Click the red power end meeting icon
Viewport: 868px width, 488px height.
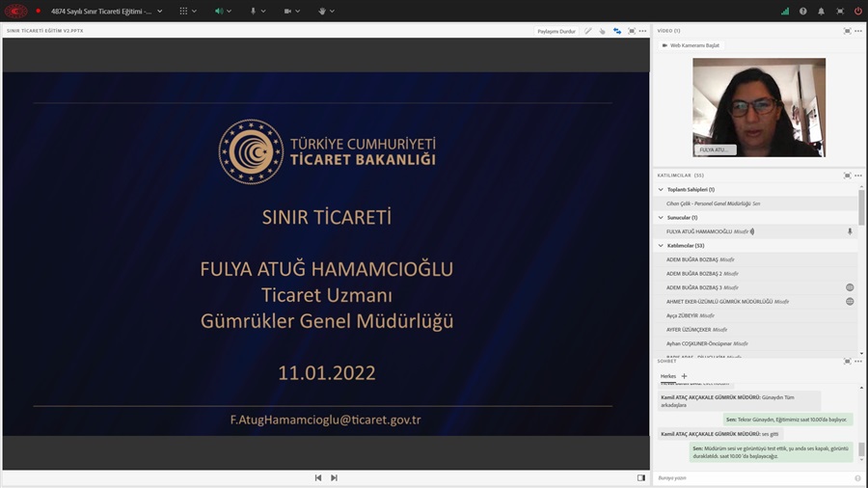tap(858, 11)
